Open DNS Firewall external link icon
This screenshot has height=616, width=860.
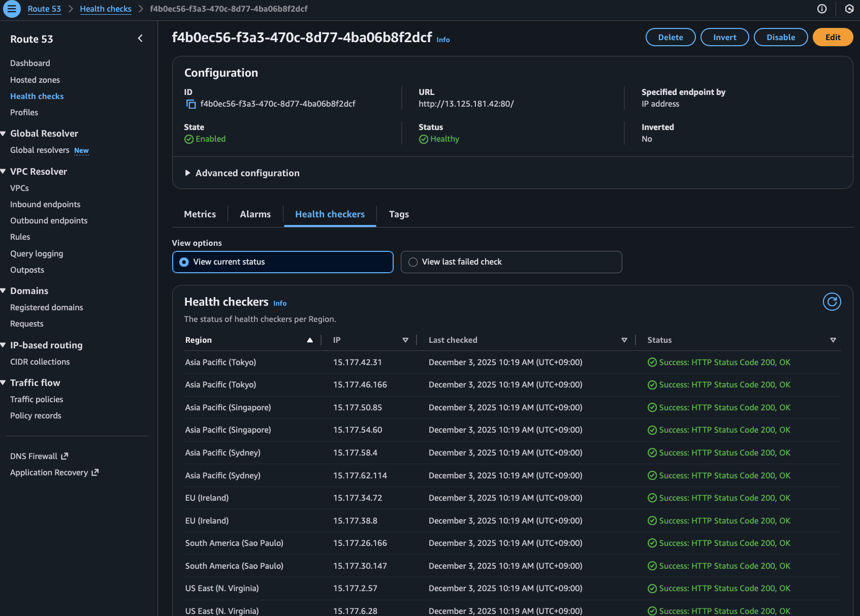tap(65, 456)
